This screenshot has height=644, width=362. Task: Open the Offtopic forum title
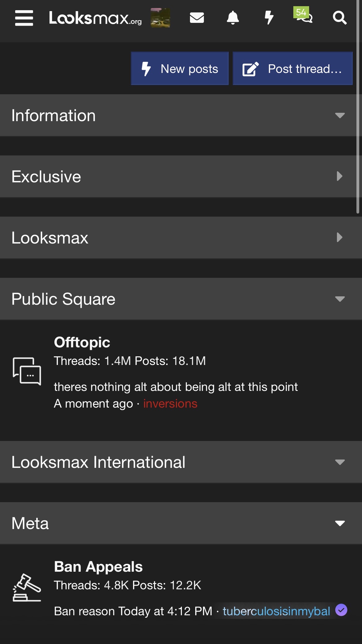[x=82, y=342]
